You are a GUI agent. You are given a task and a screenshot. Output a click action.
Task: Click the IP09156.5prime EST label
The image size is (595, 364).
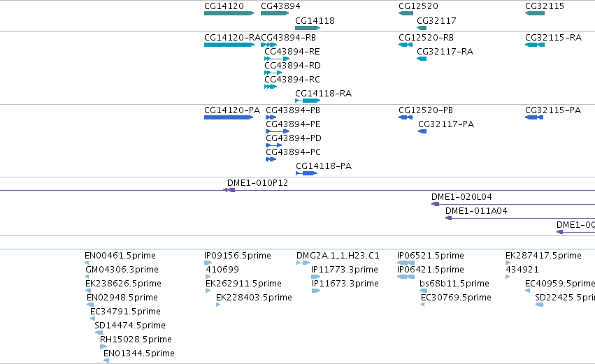[238, 256]
